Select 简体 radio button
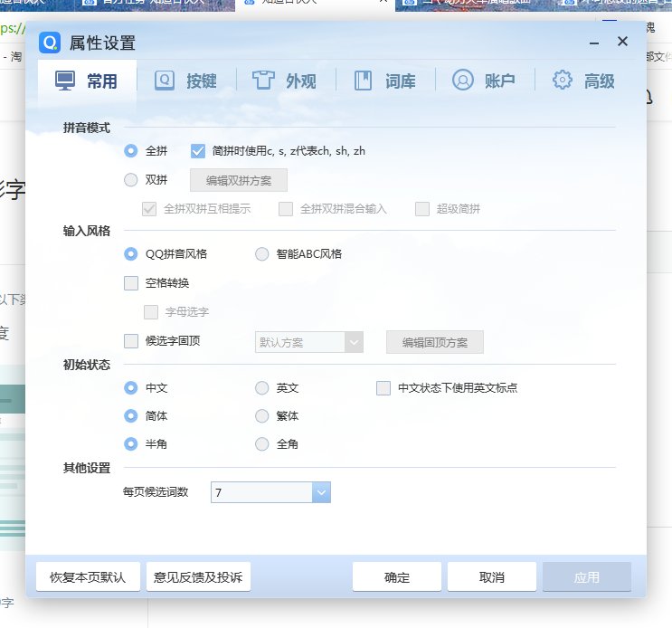This screenshot has width=672, height=628. [131, 416]
